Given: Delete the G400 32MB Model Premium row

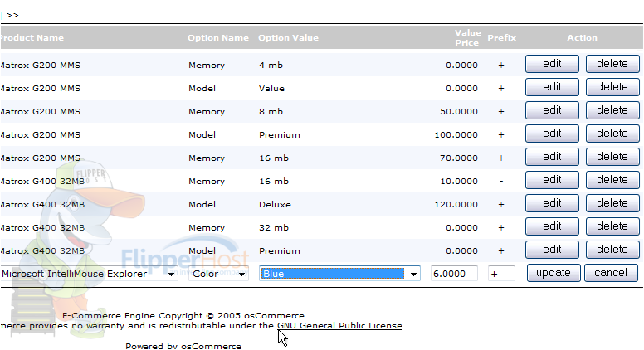Looking at the screenshot, I should (612, 250).
